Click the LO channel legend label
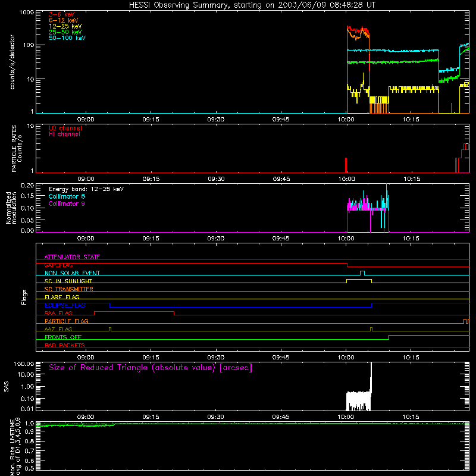The width and height of the screenshot is (476, 476). pos(65,128)
